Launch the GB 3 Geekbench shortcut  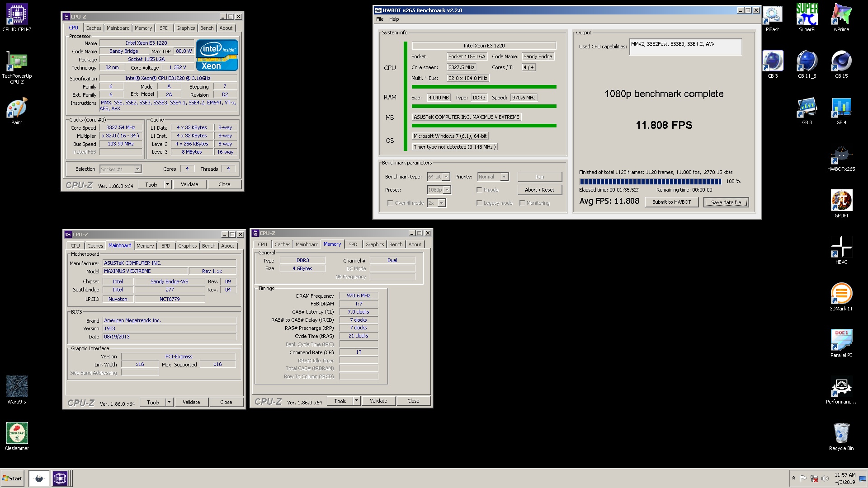pyautogui.click(x=807, y=111)
